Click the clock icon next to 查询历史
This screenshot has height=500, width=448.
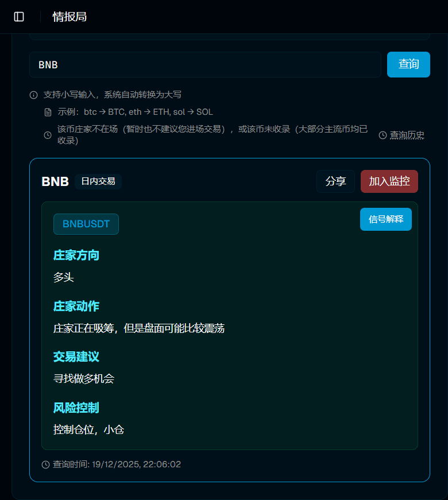(383, 135)
